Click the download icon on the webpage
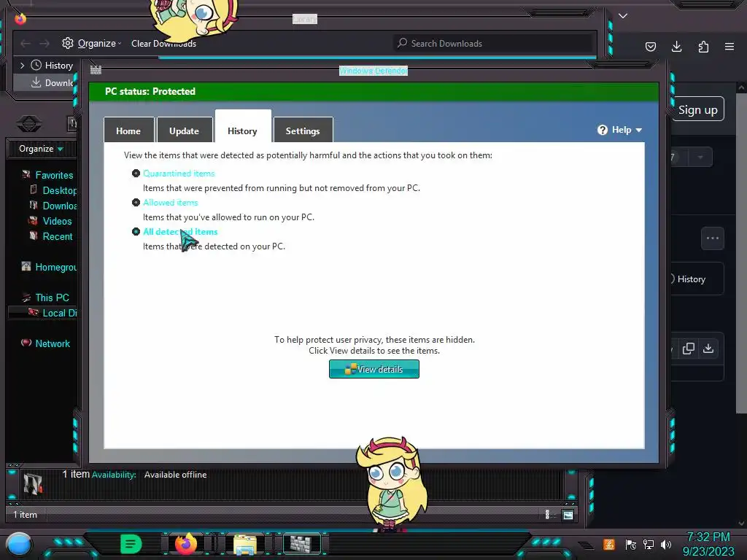Screen dimensions: 747x560 (x=708, y=349)
